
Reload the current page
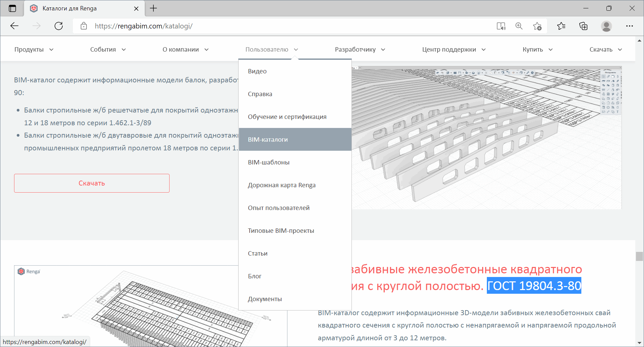point(59,26)
